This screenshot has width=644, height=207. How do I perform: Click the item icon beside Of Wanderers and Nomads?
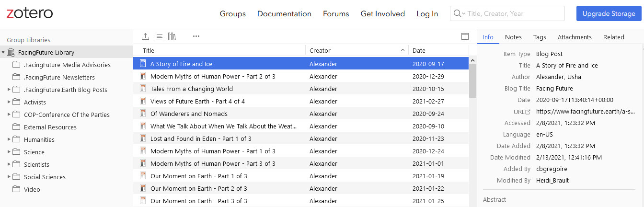point(142,113)
